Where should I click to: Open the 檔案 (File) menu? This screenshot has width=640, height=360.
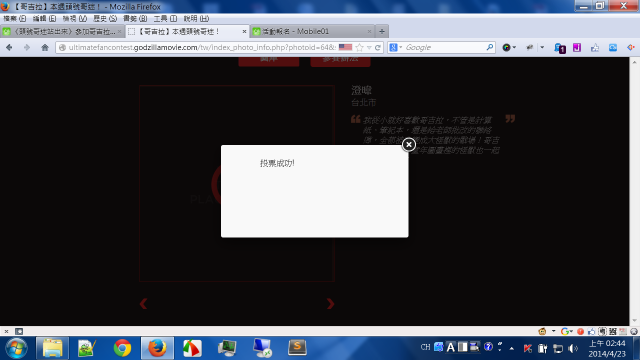(15, 19)
